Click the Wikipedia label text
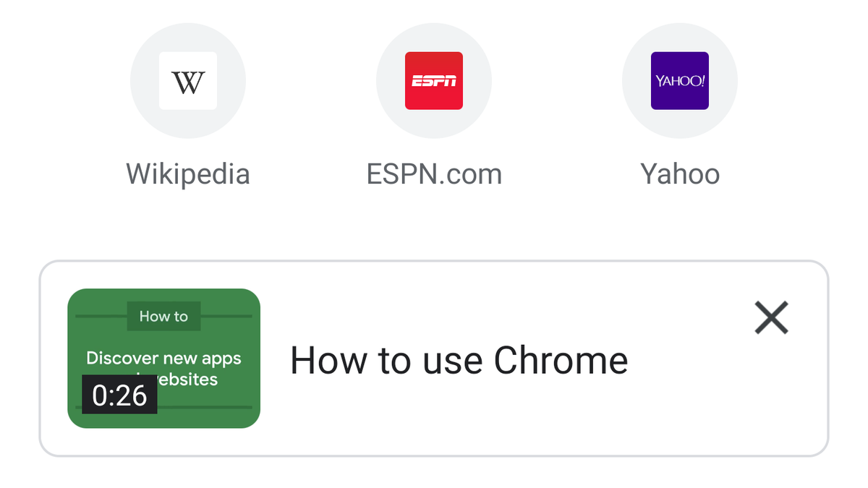This screenshot has width=868, height=488. click(x=188, y=174)
